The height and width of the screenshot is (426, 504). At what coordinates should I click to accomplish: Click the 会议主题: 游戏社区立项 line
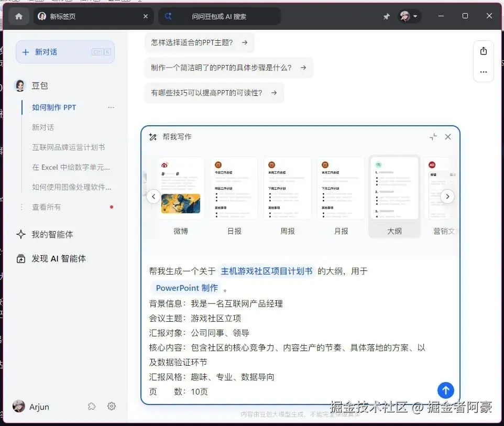point(195,318)
